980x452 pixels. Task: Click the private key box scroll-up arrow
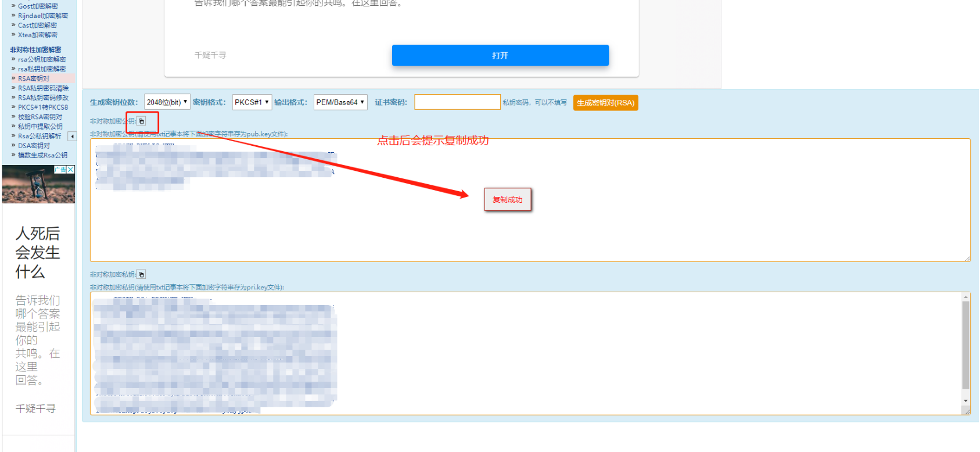coord(966,297)
